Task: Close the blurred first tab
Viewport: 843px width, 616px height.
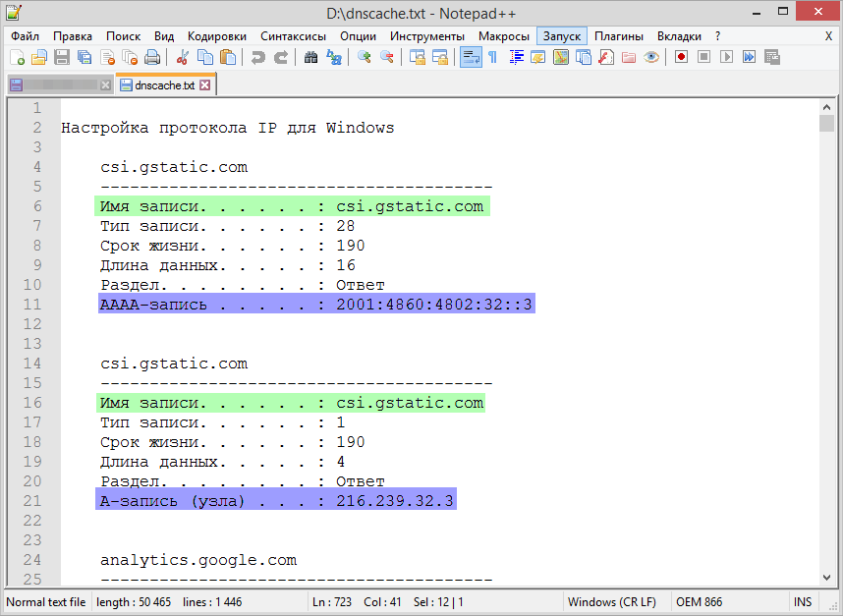Action: [105, 85]
